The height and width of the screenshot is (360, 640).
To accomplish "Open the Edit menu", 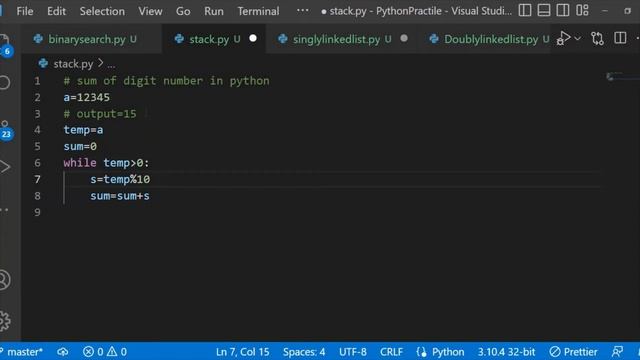I will 56,11.
